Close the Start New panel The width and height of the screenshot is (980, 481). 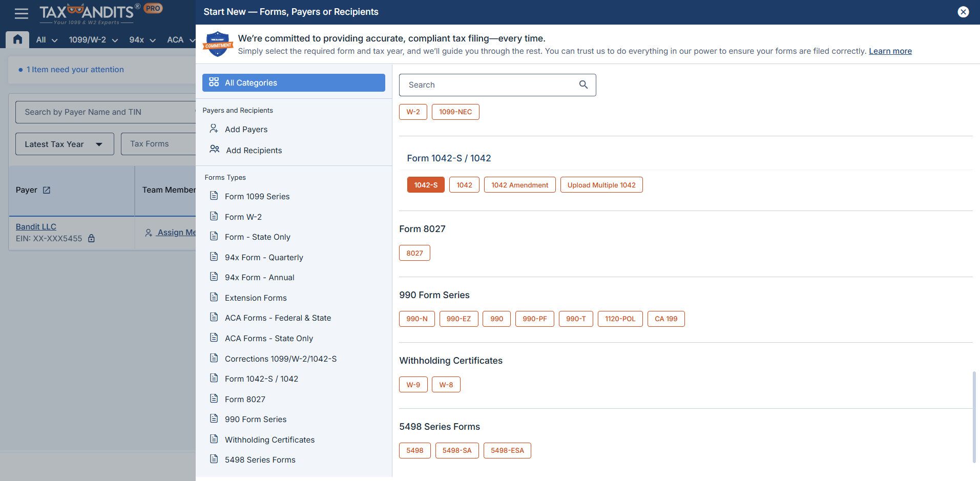point(963,12)
